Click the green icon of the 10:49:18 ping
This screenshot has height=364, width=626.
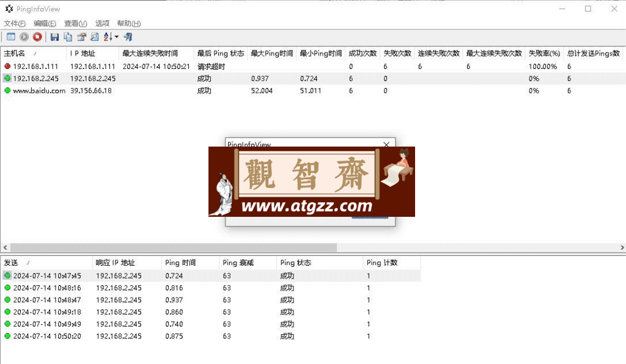coord(7,311)
